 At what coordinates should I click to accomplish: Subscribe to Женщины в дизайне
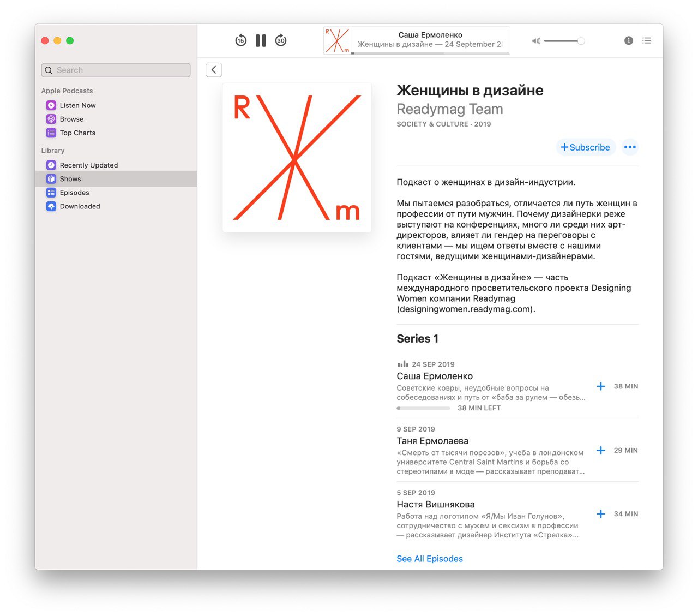tap(586, 147)
